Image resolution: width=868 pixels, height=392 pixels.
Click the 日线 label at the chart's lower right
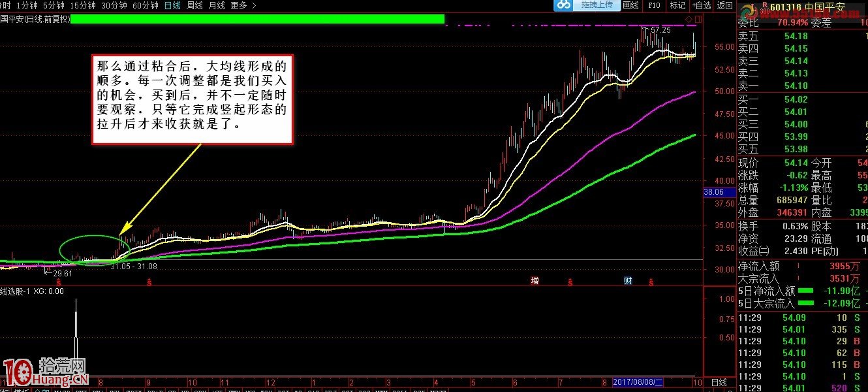click(x=720, y=382)
